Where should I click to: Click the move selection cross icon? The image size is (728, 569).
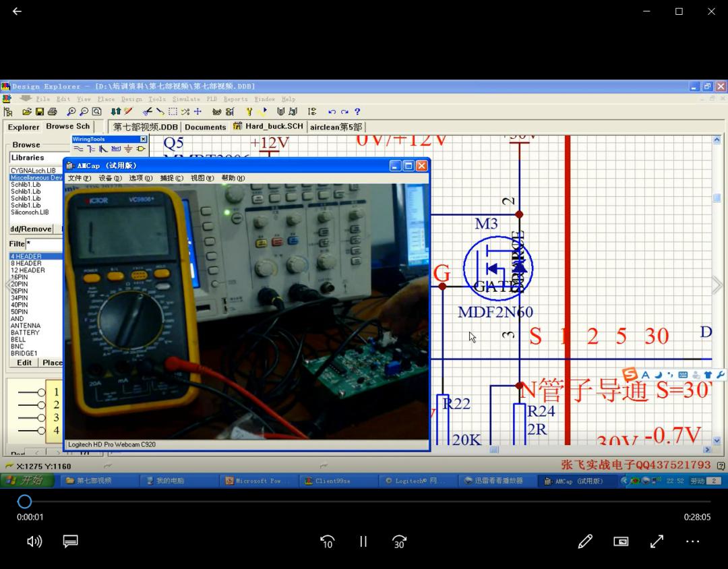[x=198, y=111]
